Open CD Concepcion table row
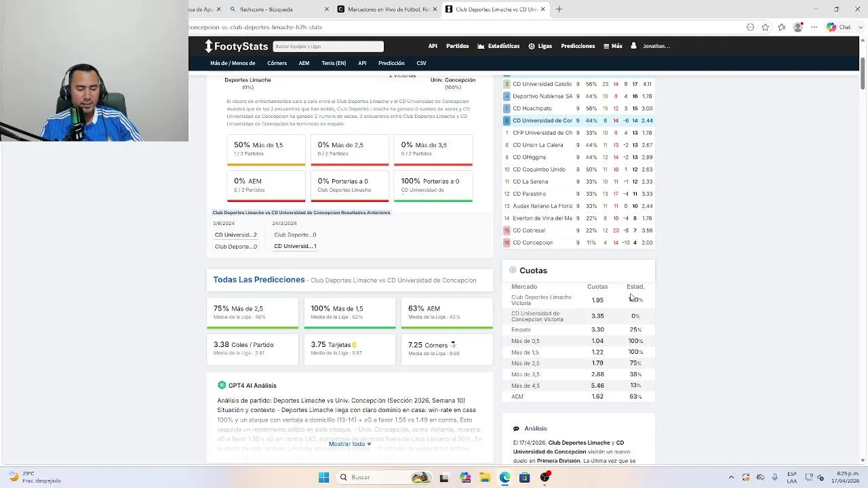 (578, 243)
